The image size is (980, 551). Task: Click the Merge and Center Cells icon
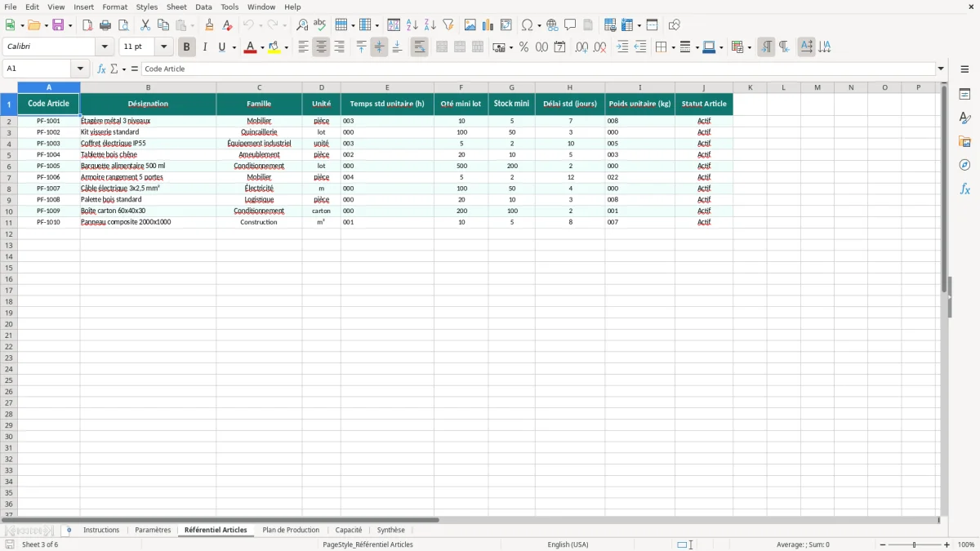(442, 47)
